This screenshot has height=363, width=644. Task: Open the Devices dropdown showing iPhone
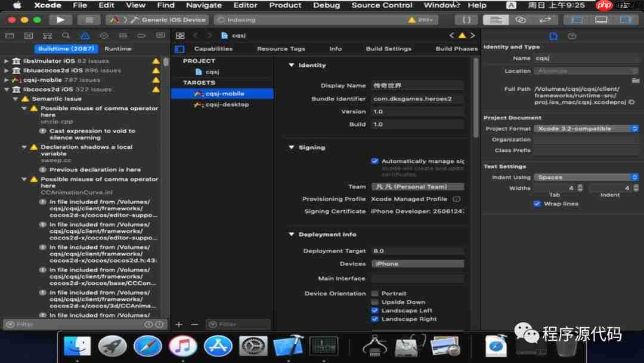pyautogui.click(x=417, y=264)
